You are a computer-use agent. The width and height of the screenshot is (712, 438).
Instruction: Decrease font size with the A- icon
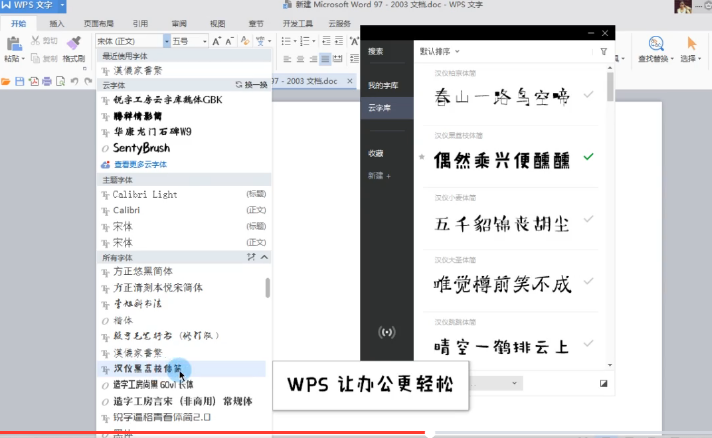coord(230,41)
